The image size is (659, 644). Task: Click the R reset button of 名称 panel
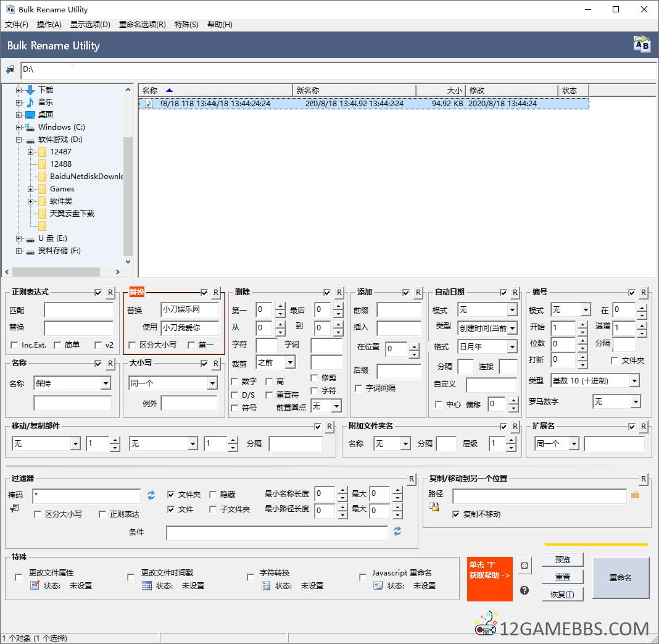point(110,364)
